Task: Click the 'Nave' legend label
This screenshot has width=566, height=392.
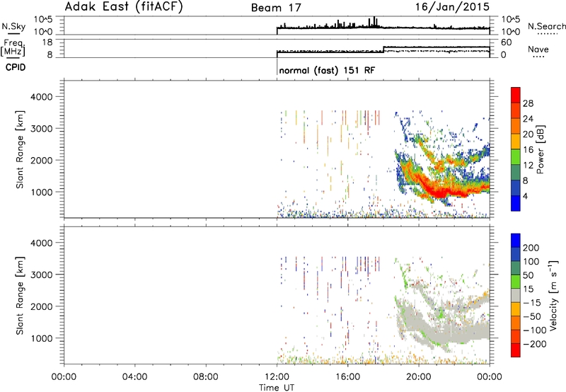Action: coord(538,49)
